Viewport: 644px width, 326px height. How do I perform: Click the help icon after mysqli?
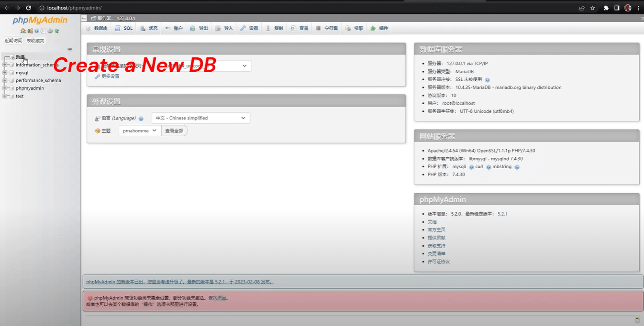[x=471, y=167]
